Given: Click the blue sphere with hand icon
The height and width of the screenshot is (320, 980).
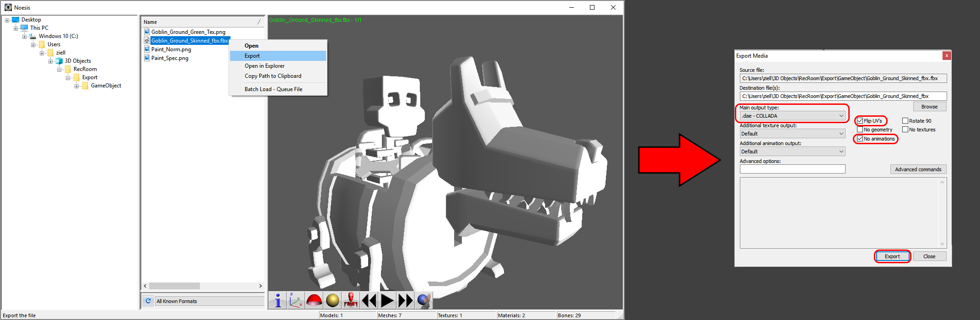Looking at the screenshot, I should point(424,301).
